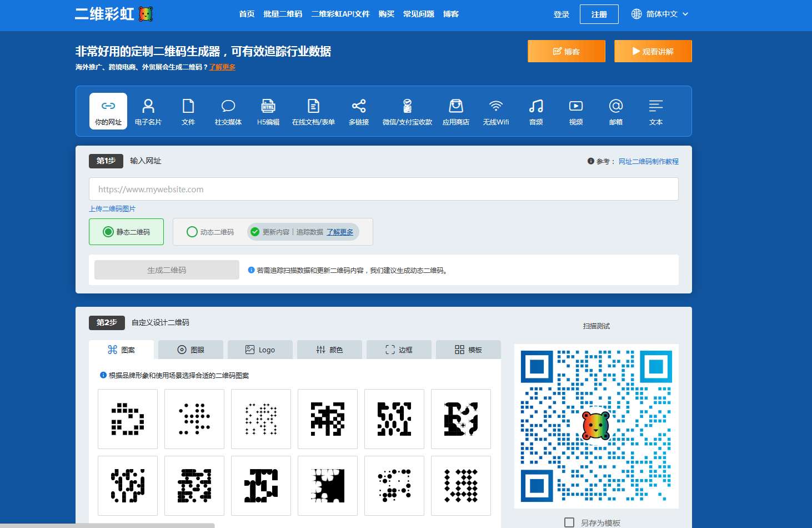Image resolution: width=812 pixels, height=528 pixels.
Task: Click the globe language icon
Action: (x=636, y=14)
